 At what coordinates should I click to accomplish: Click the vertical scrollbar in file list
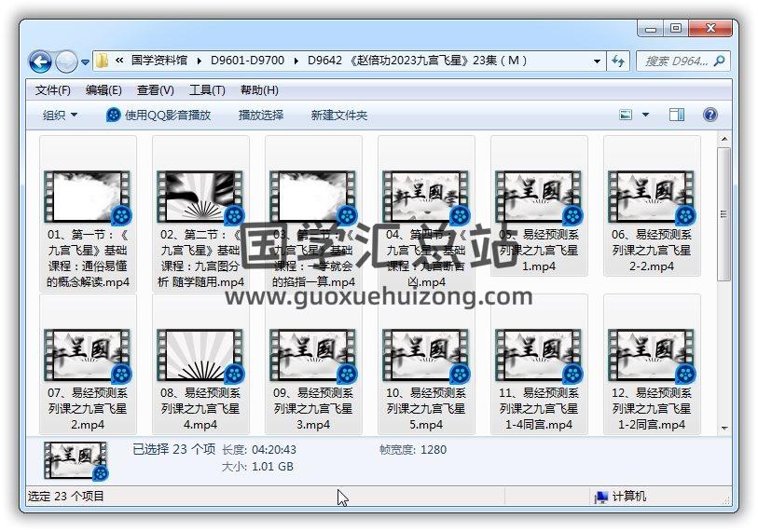tap(724, 280)
